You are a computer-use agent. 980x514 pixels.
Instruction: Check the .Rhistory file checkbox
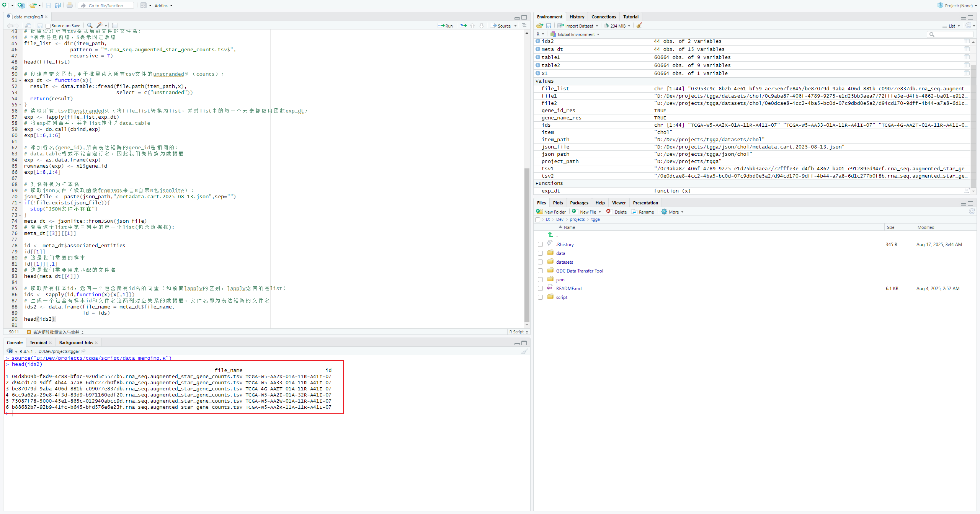pos(540,245)
